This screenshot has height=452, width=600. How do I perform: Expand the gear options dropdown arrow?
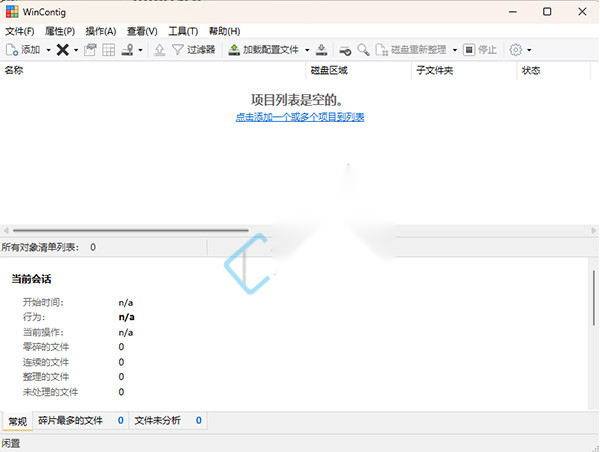point(529,50)
